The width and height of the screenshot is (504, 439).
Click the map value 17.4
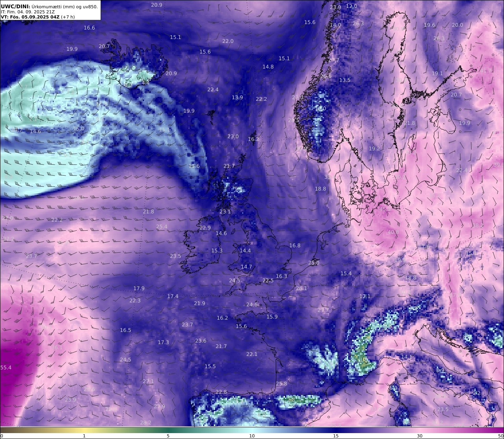[173, 296]
